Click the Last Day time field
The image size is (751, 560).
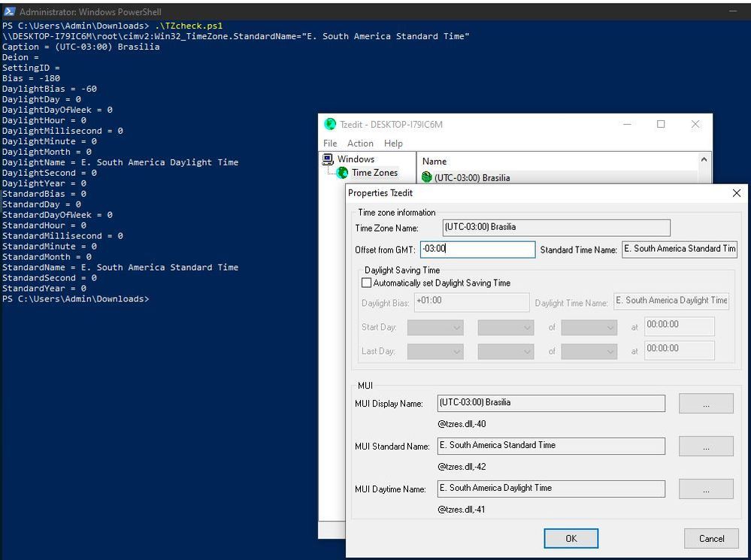pyautogui.click(x=679, y=350)
